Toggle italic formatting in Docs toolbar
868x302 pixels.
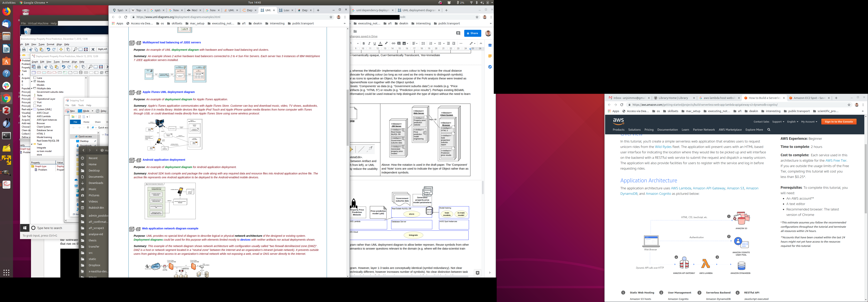369,43
